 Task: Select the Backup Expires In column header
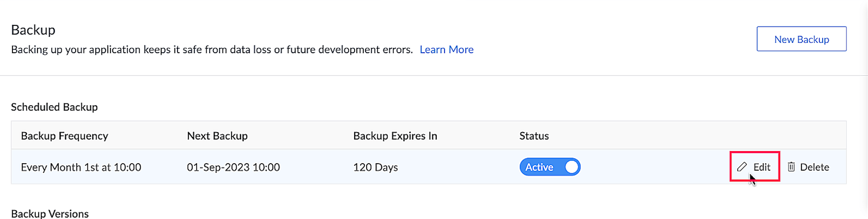coord(395,136)
